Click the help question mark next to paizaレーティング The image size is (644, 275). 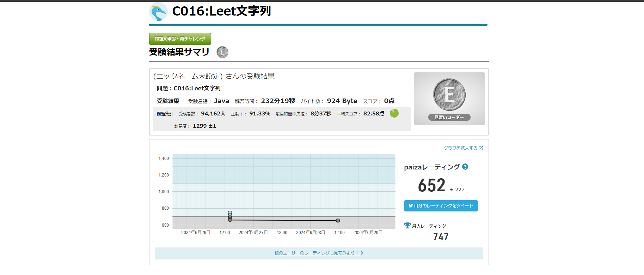465,167
